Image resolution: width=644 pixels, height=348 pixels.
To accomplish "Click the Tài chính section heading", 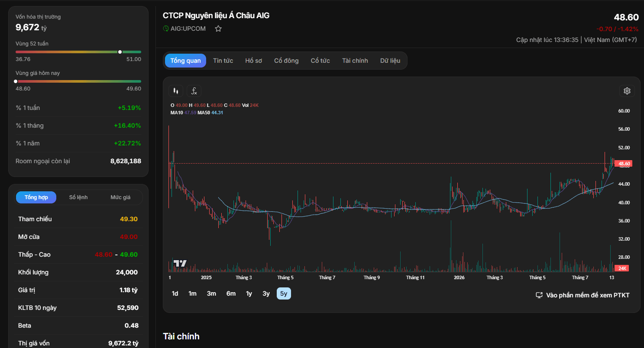I will 181,336.
